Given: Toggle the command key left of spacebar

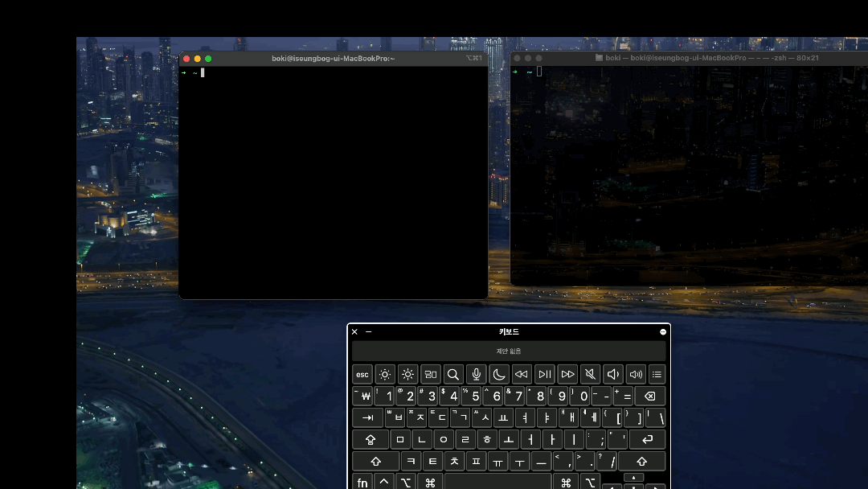Looking at the screenshot, I should (430, 483).
